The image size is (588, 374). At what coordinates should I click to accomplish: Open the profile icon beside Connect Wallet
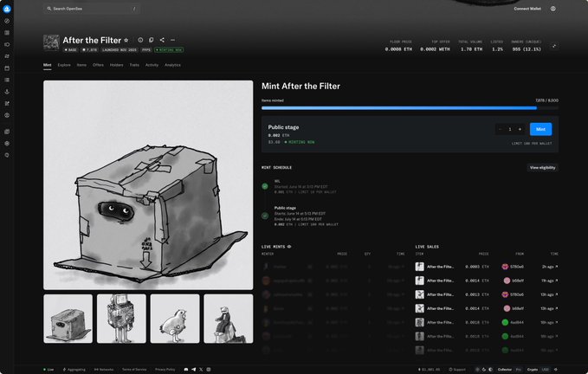tap(553, 9)
